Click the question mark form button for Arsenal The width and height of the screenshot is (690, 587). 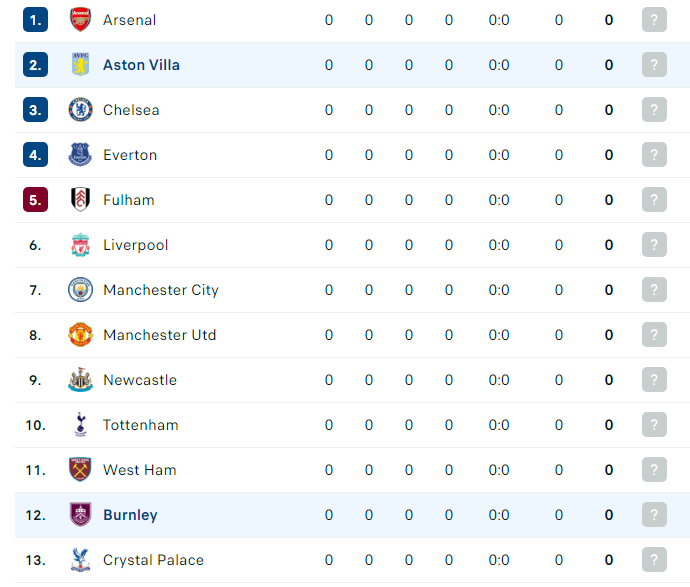coord(654,20)
